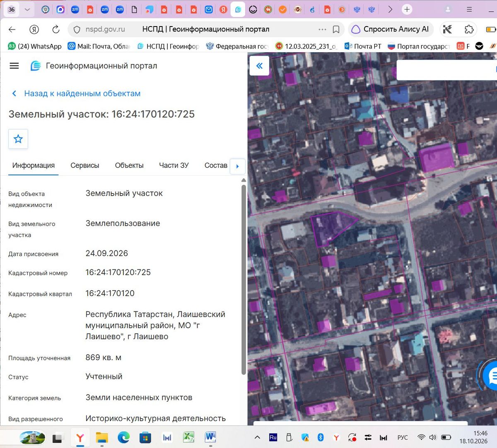Open the three-dots menu in the address bar
Viewport: 497px width, 448px height.
[x=322, y=29]
